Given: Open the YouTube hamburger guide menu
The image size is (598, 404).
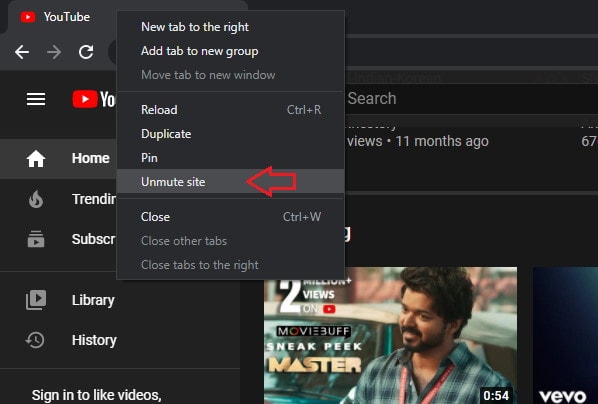Looking at the screenshot, I should click(36, 99).
